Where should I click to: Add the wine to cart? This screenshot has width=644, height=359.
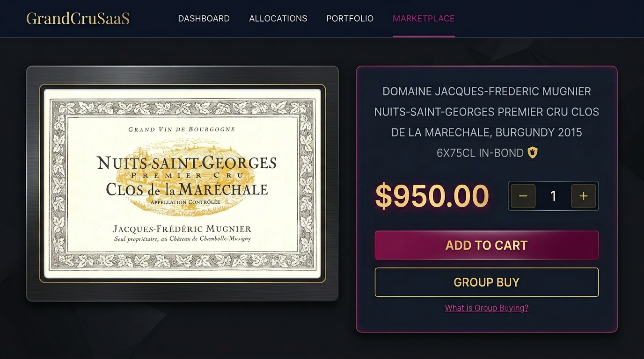pyautogui.click(x=486, y=245)
